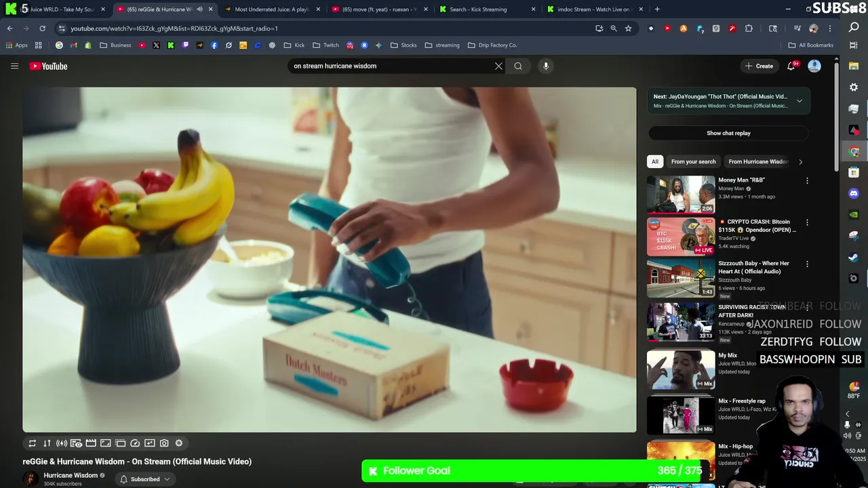Toggle the pop-up player icon
Screen dimensions: 868x488
coord(120,443)
